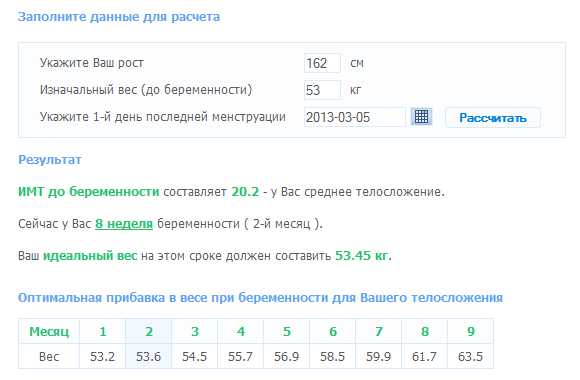580x380 pixels.
Task: Select highlighted month 2 header cell
Action: click(x=148, y=331)
